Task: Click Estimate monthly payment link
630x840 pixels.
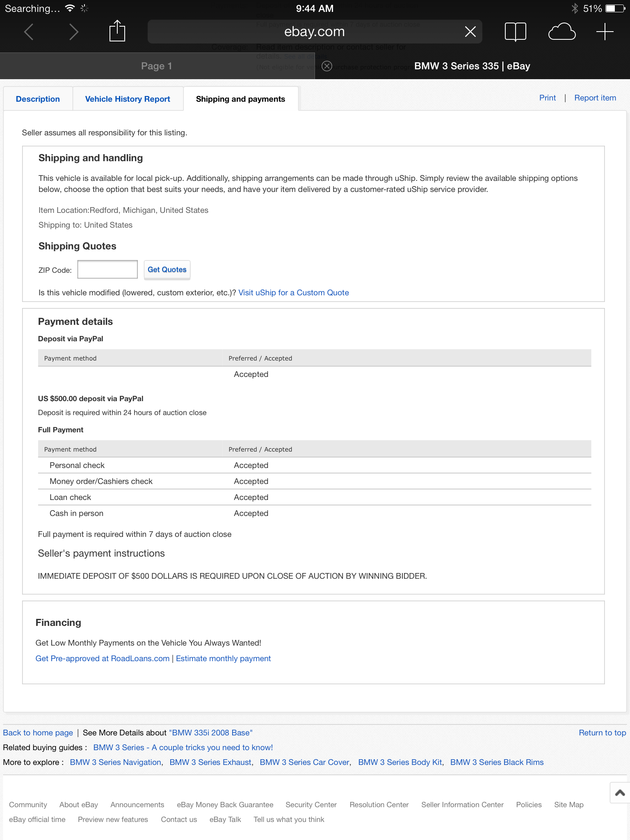Action: point(223,658)
